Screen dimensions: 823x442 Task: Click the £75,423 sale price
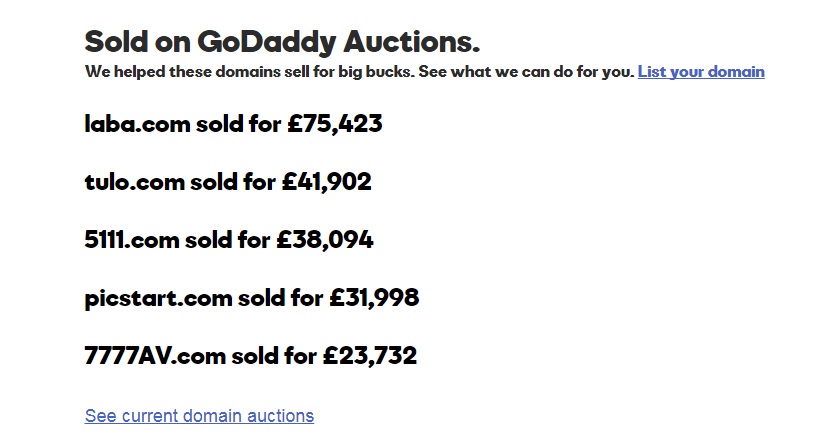click(335, 124)
